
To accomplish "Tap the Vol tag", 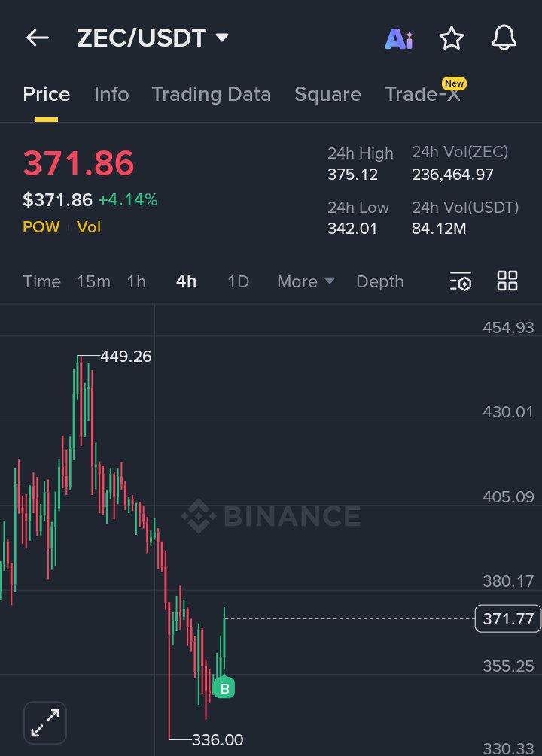I will pyautogui.click(x=89, y=226).
